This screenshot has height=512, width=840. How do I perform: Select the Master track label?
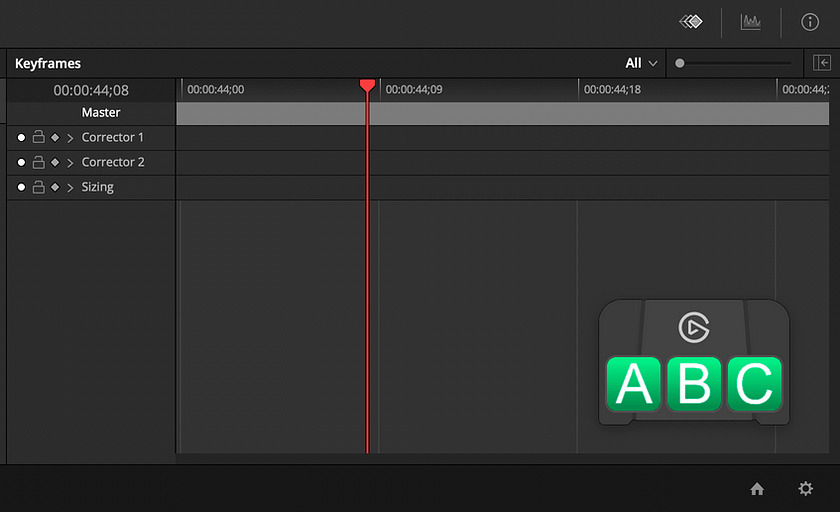coord(101,112)
